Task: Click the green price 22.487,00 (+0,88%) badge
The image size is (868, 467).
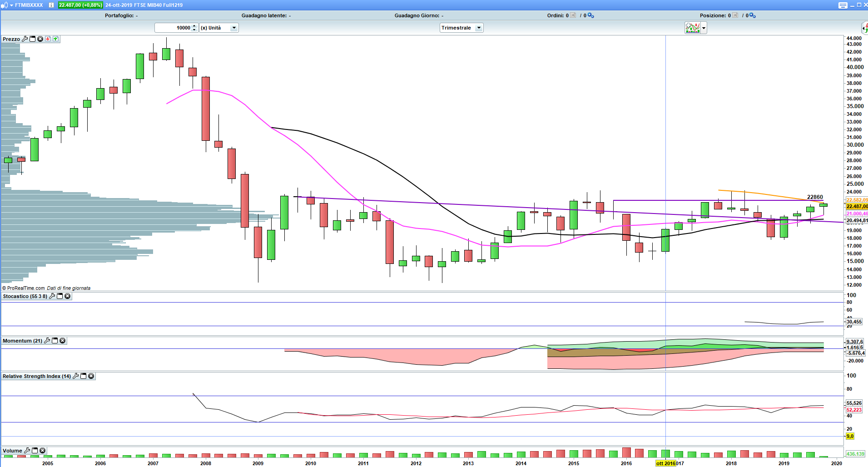Action: pos(80,5)
